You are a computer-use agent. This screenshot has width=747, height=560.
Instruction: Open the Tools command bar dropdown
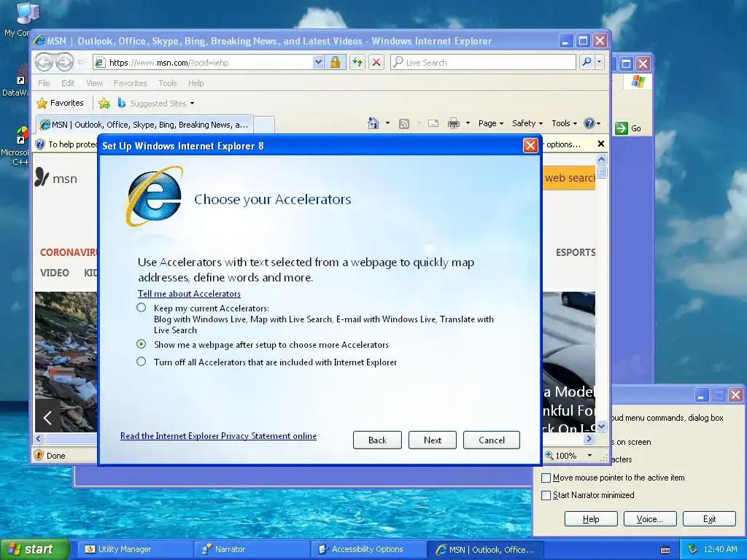(x=564, y=123)
